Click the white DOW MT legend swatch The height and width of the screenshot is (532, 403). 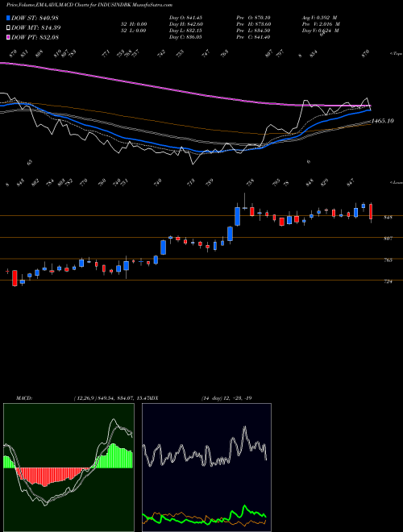(x=9, y=27)
